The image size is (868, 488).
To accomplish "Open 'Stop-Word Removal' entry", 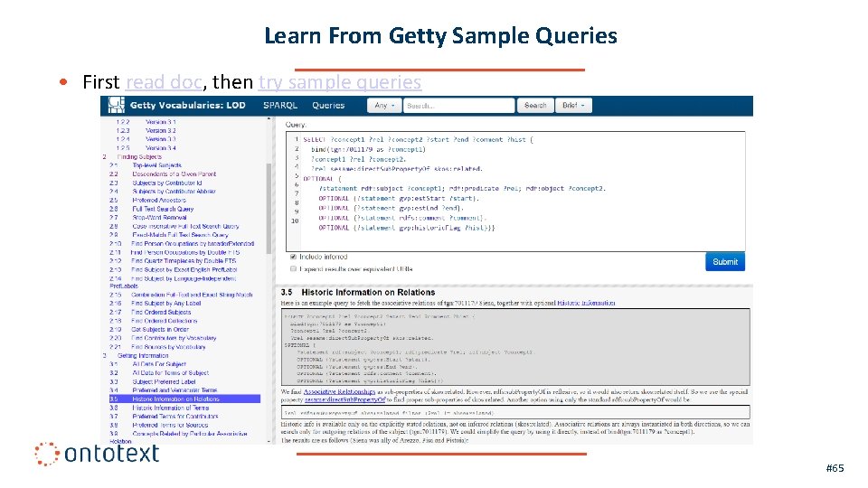I will [x=159, y=218].
